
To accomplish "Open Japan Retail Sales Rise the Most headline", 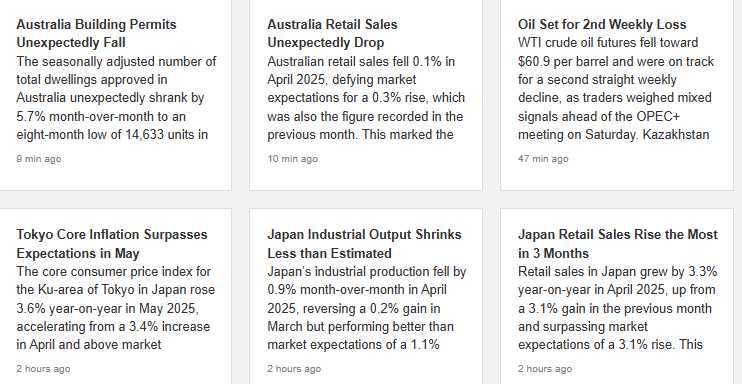I will click(x=618, y=244).
